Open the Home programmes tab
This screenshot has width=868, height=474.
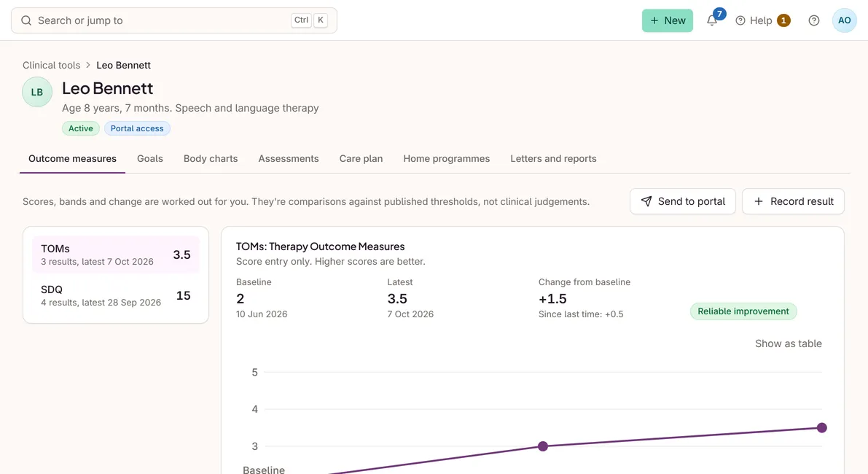(446, 158)
